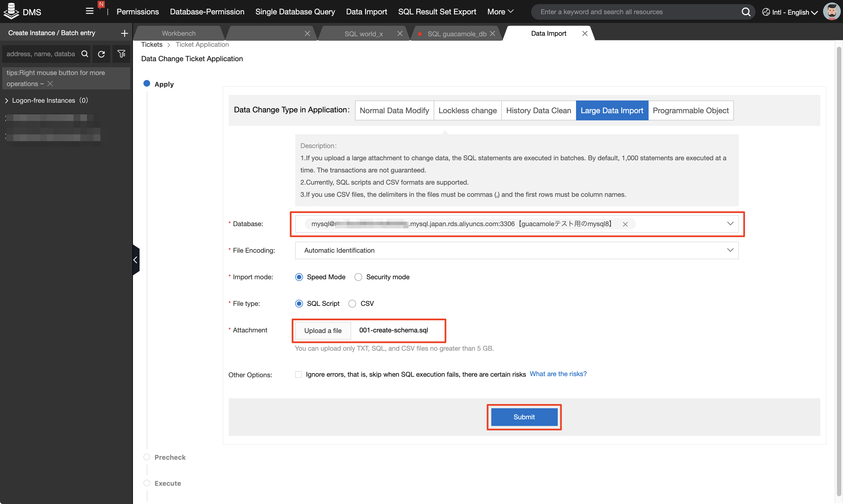Switch to the Workbench tab

click(x=179, y=33)
